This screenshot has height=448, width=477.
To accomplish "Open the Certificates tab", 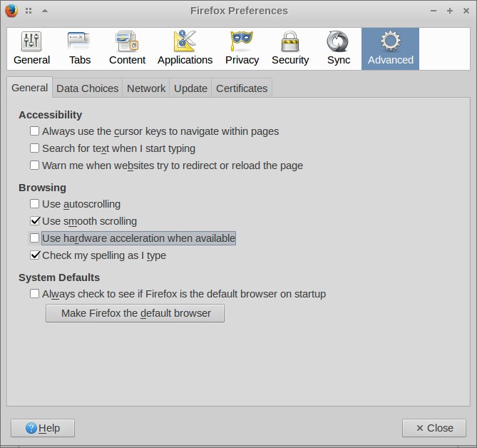I will tap(242, 88).
